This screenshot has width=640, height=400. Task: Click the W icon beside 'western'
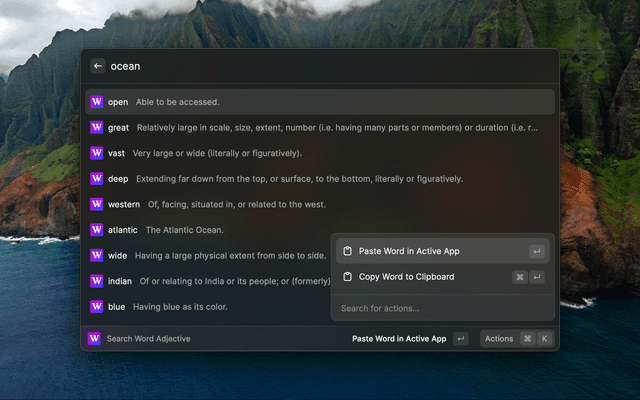97,204
